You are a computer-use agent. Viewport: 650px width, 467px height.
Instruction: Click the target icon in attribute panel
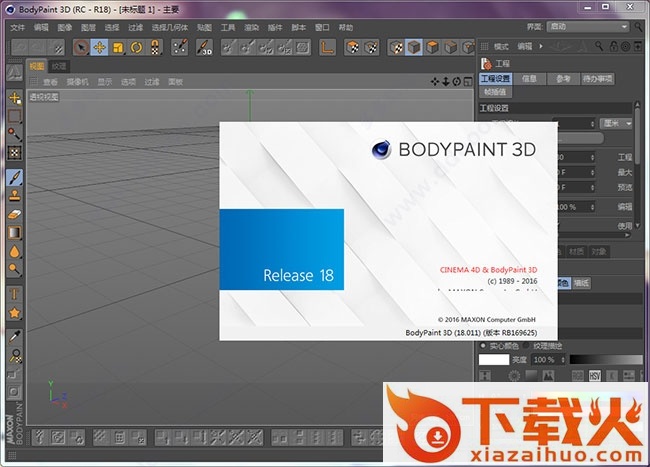pyautogui.click(x=626, y=46)
